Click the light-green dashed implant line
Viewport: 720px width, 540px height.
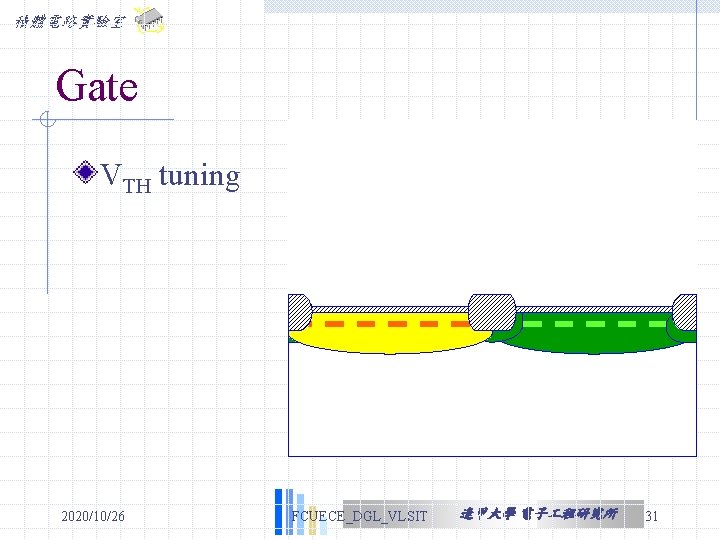[595, 324]
